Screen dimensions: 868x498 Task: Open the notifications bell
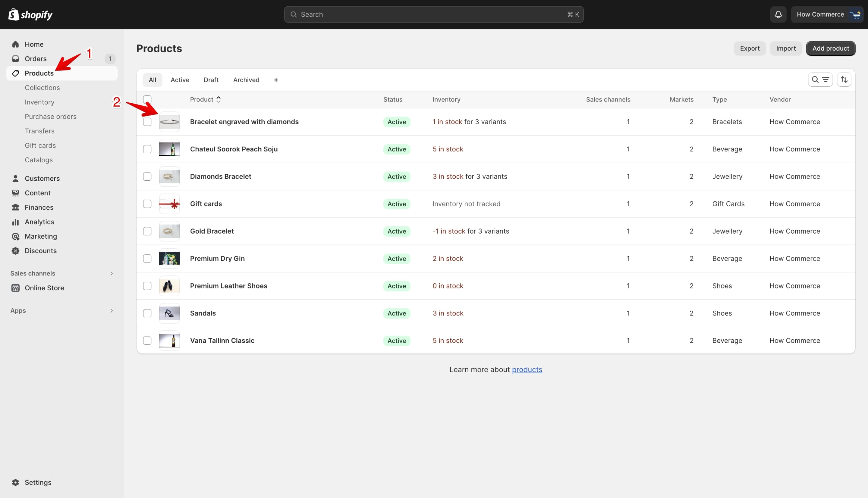point(778,14)
